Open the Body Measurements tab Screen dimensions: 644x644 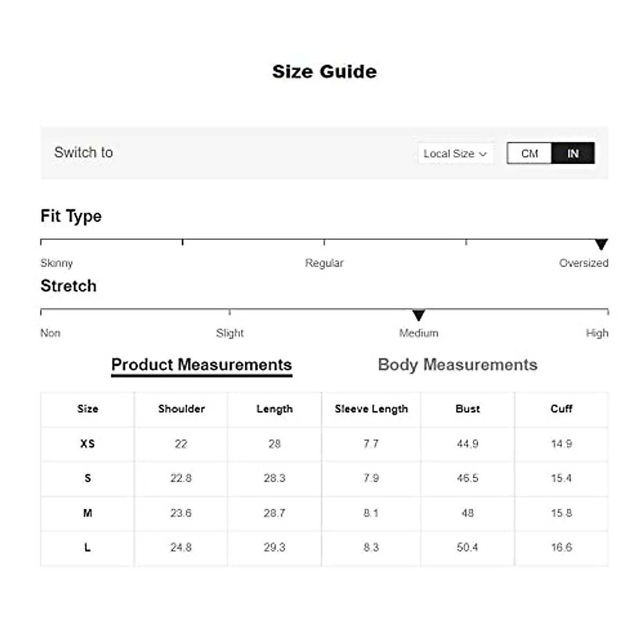pyautogui.click(x=457, y=365)
